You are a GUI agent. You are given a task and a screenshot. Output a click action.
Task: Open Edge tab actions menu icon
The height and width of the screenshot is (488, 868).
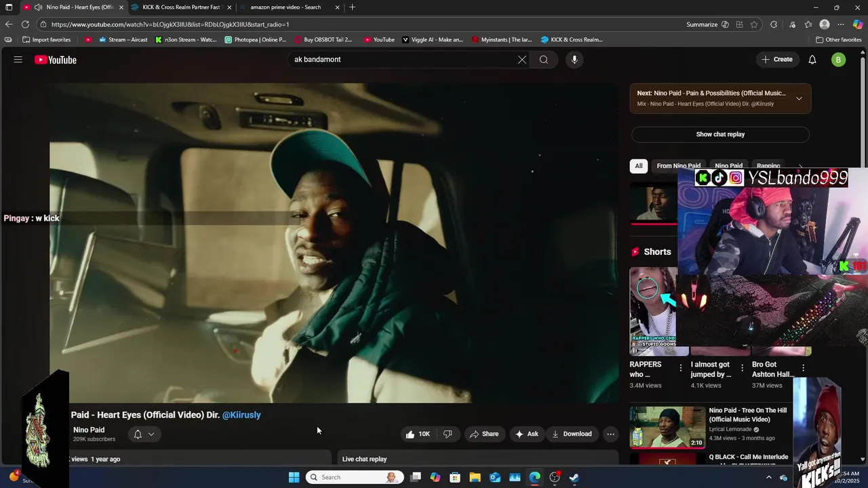point(9,7)
